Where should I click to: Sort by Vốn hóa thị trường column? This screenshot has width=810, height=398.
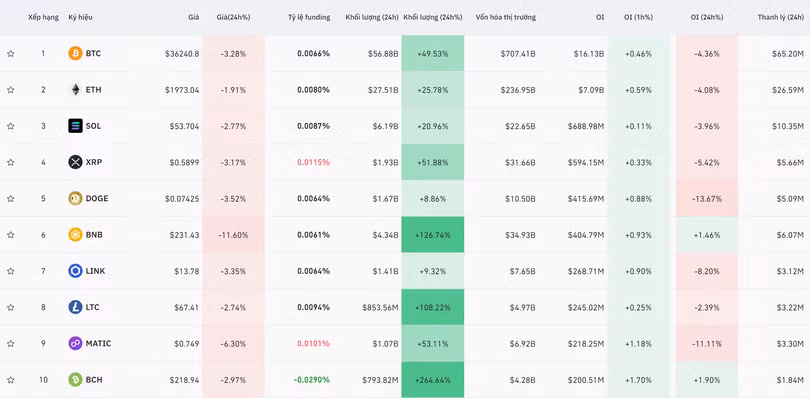pos(506,17)
